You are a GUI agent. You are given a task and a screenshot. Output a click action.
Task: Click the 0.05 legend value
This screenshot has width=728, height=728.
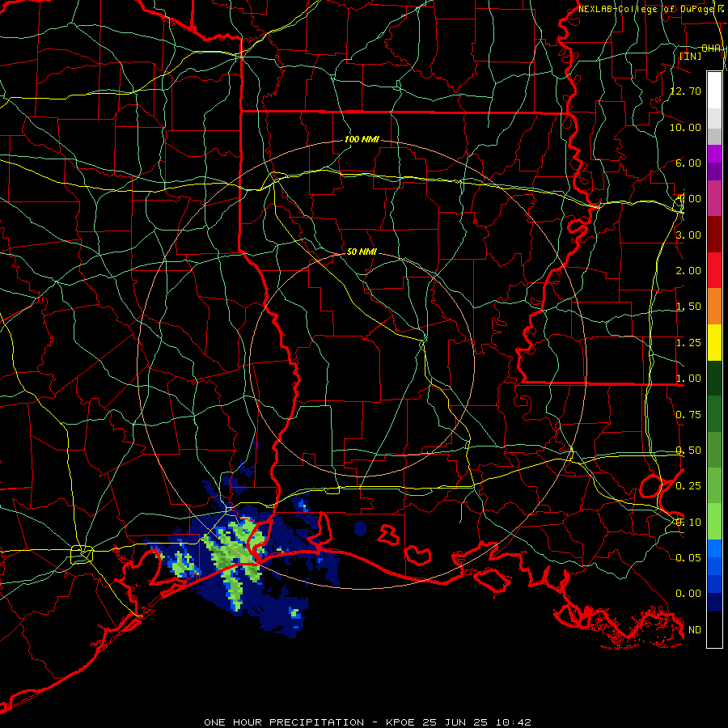coord(688,557)
